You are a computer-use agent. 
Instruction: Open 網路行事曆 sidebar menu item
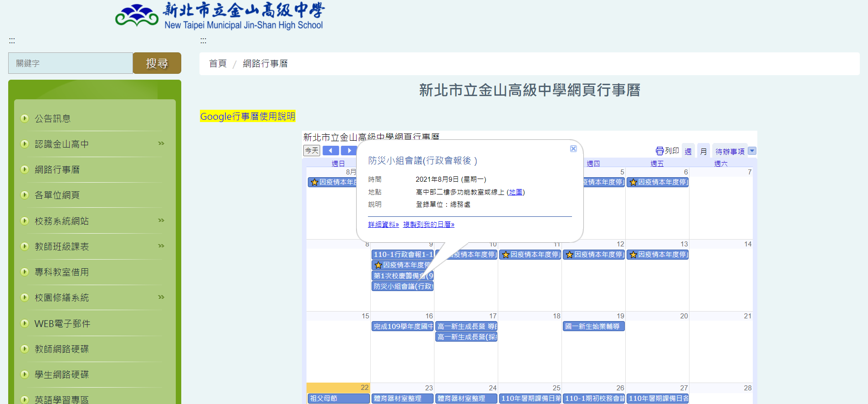(x=57, y=169)
